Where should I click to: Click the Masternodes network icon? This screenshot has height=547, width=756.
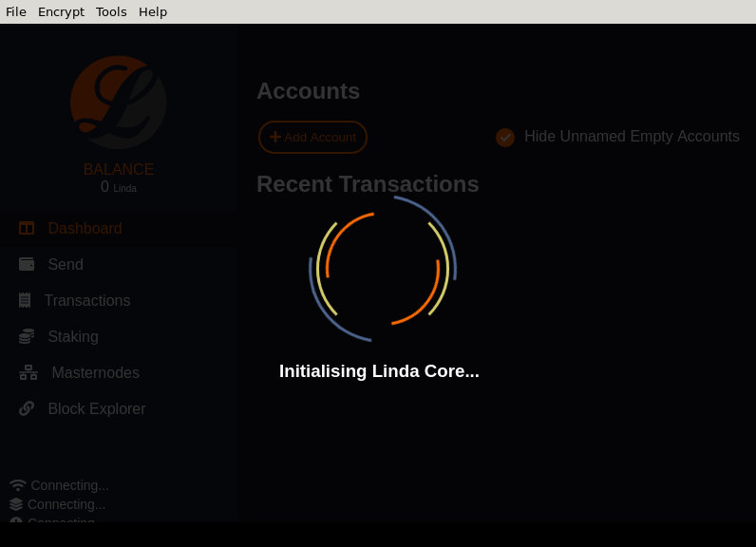click(28, 372)
